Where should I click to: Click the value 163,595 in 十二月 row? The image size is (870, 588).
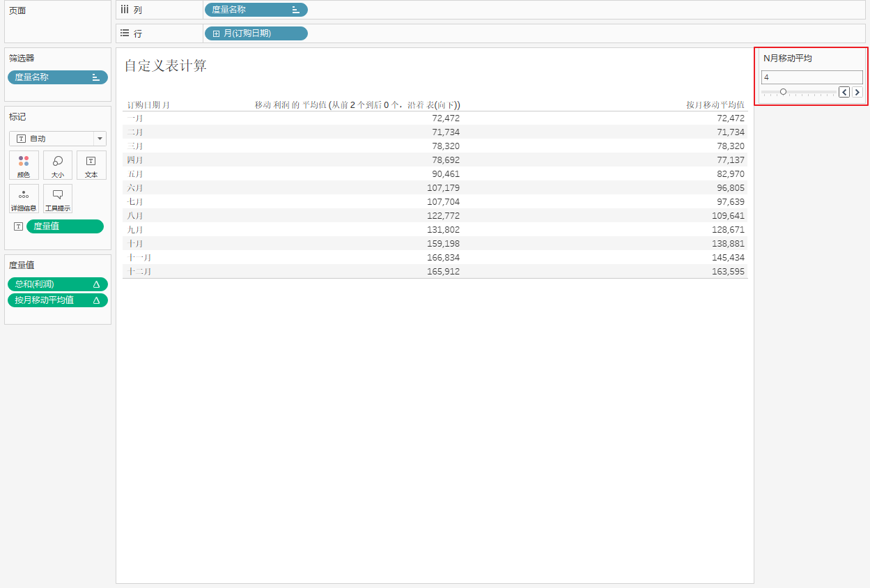coord(728,272)
